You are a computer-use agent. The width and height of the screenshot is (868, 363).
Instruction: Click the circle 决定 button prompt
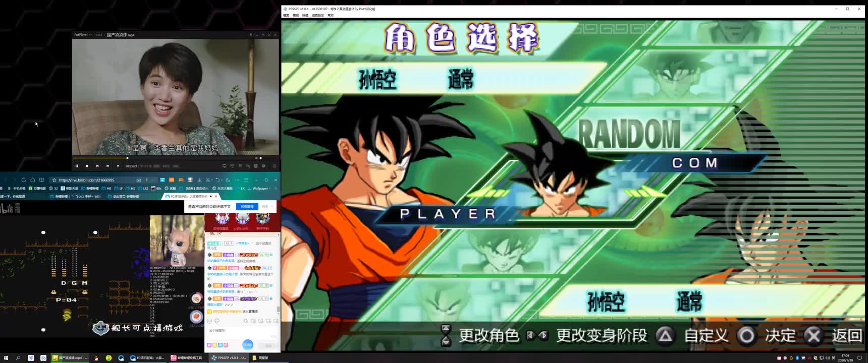click(767, 335)
